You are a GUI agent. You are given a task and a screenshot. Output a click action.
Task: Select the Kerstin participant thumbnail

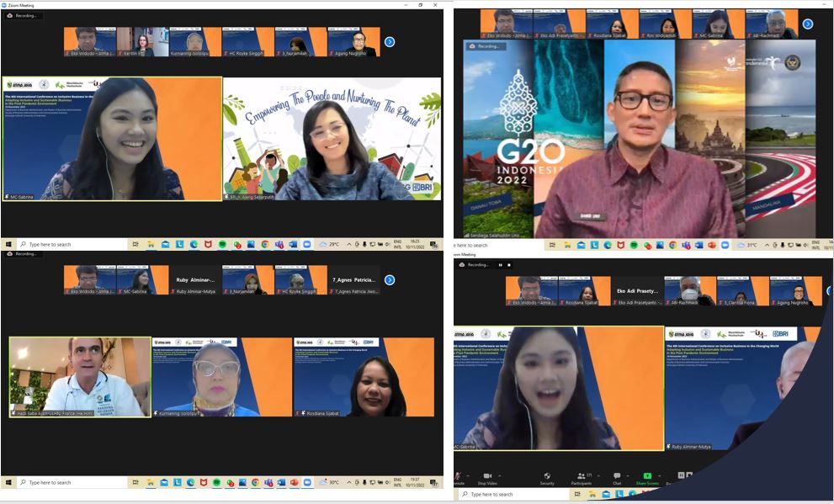point(142,42)
